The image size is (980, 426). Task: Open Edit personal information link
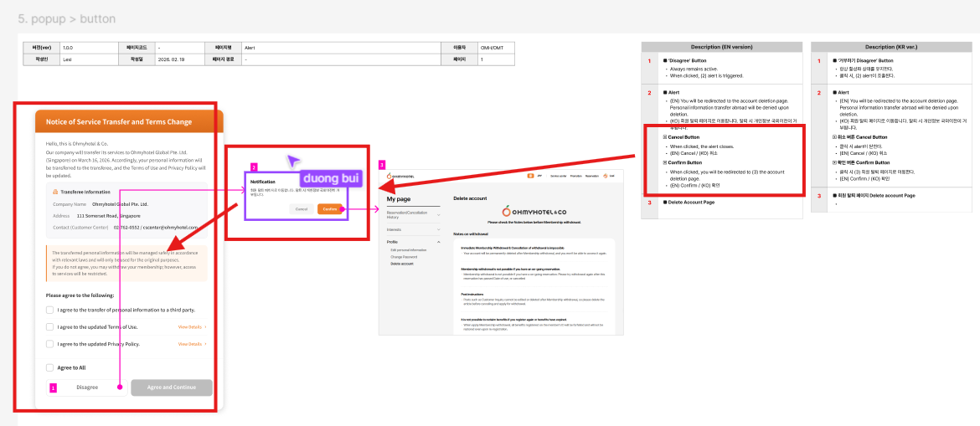(408, 250)
